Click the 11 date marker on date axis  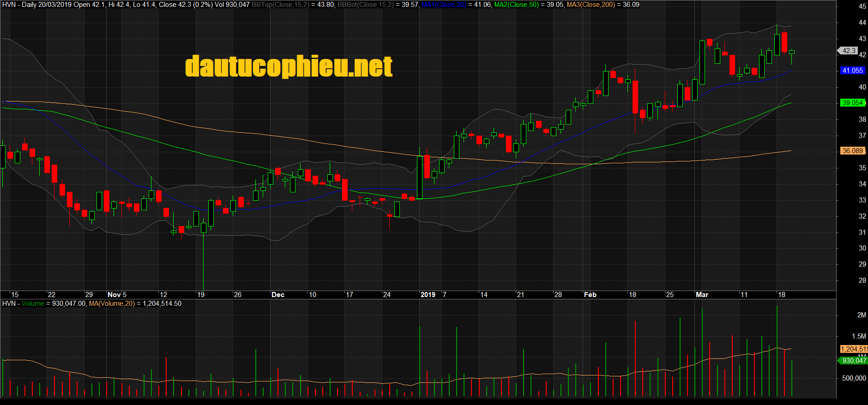point(744,295)
